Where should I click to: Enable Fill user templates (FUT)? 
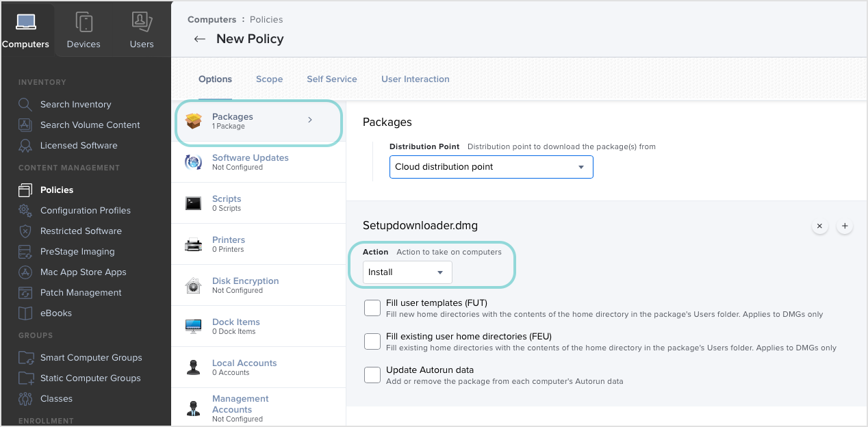coord(372,307)
